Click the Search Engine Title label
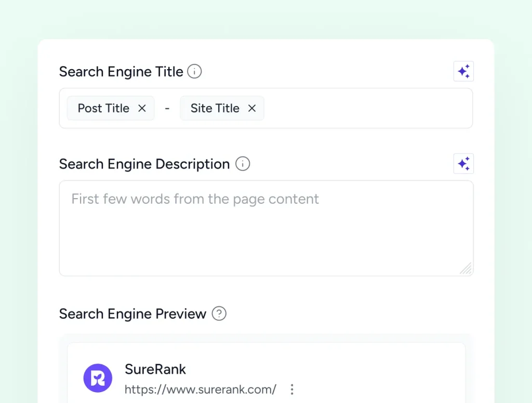 tap(121, 71)
